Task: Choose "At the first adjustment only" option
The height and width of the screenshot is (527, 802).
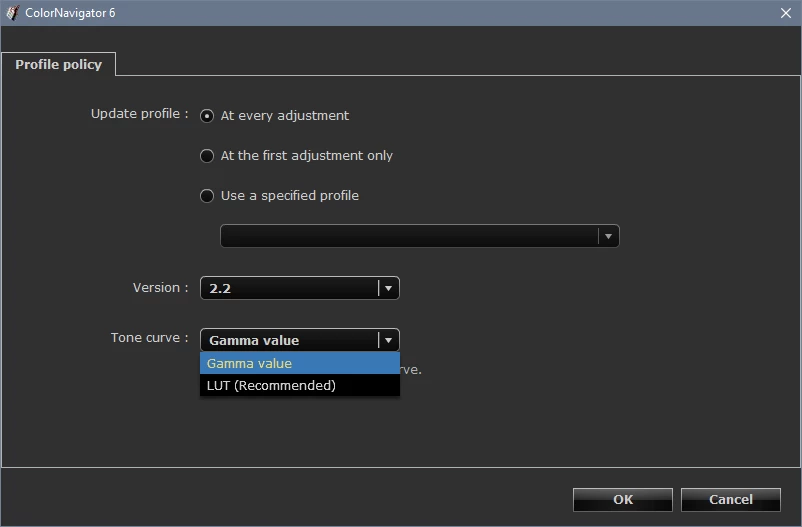Action: [207, 156]
